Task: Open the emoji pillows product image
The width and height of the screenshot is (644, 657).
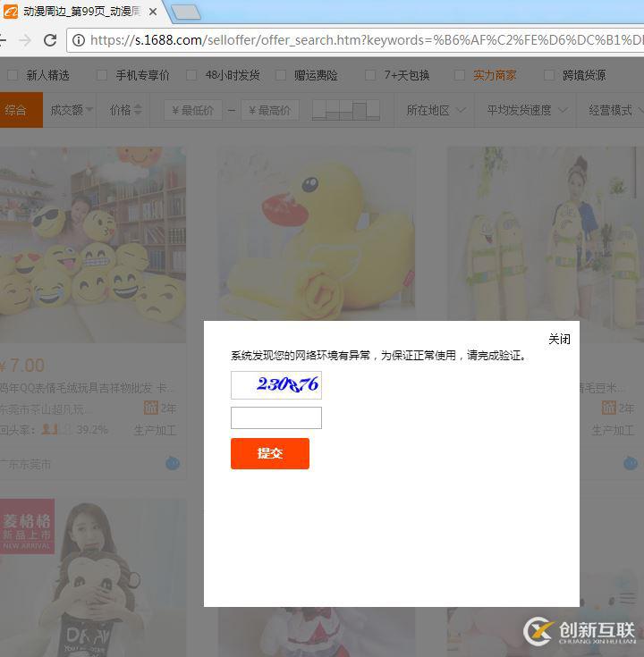Action: click(x=93, y=244)
